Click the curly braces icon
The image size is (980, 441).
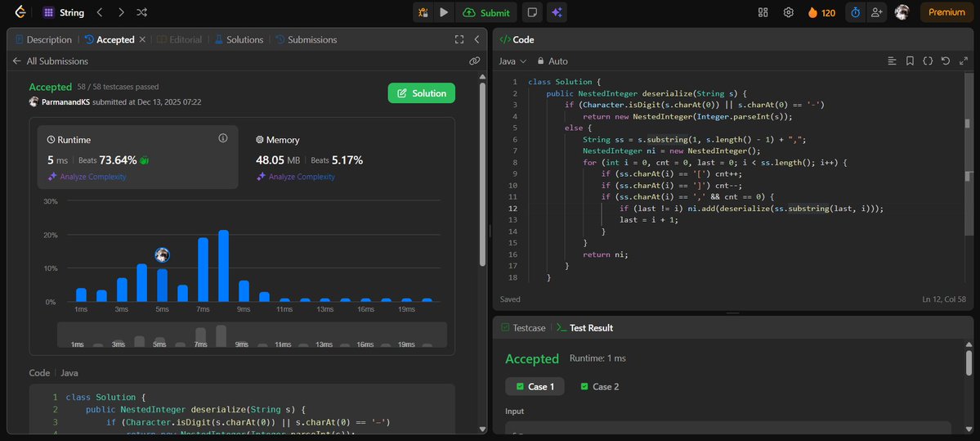point(929,61)
